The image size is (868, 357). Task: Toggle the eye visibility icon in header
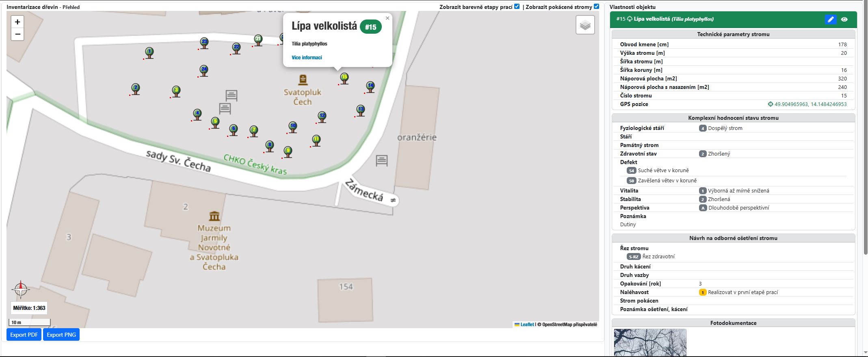[x=844, y=19]
